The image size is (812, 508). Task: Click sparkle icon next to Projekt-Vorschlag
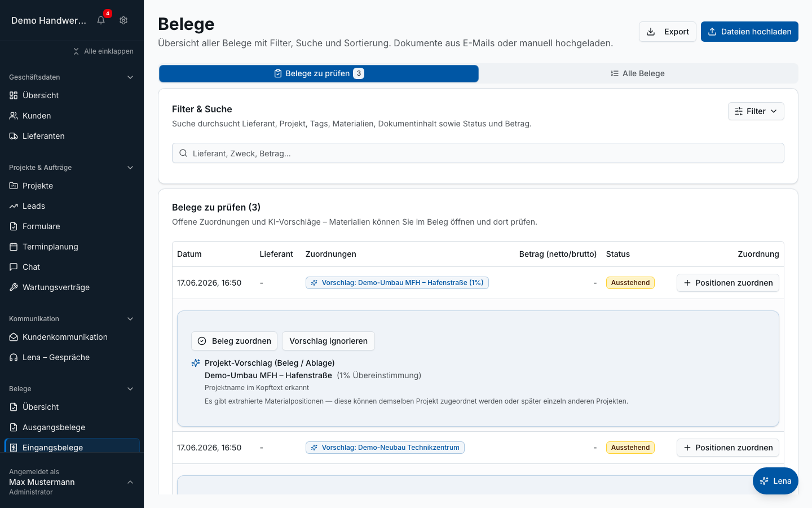point(196,363)
